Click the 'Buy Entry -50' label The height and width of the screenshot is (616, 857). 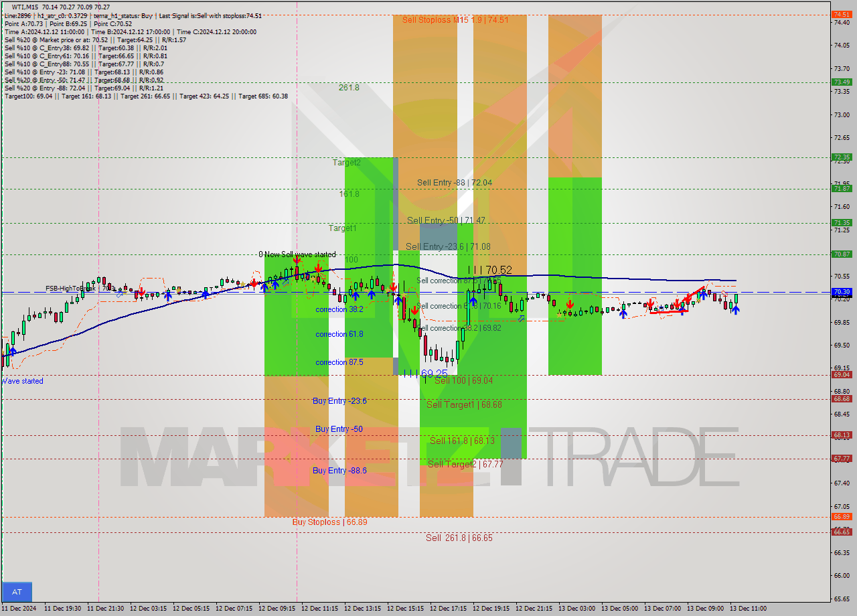pos(339,429)
